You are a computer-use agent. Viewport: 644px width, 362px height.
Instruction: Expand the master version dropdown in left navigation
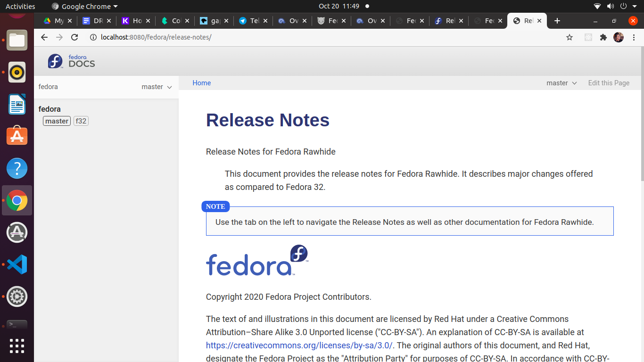point(157,87)
